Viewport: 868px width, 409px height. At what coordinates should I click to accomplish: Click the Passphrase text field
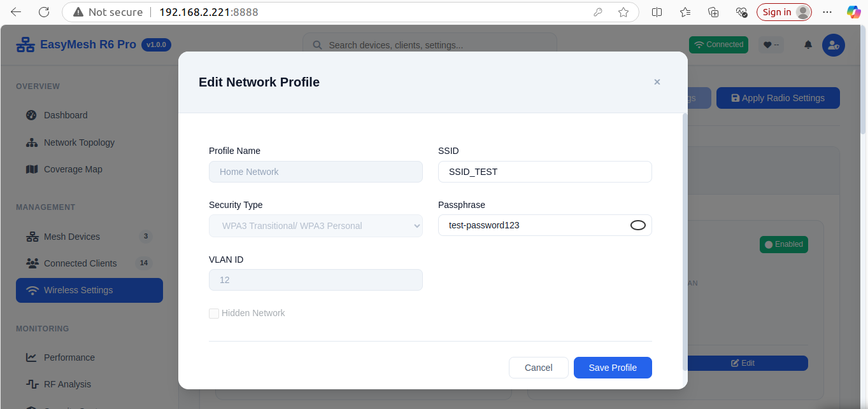(x=532, y=225)
